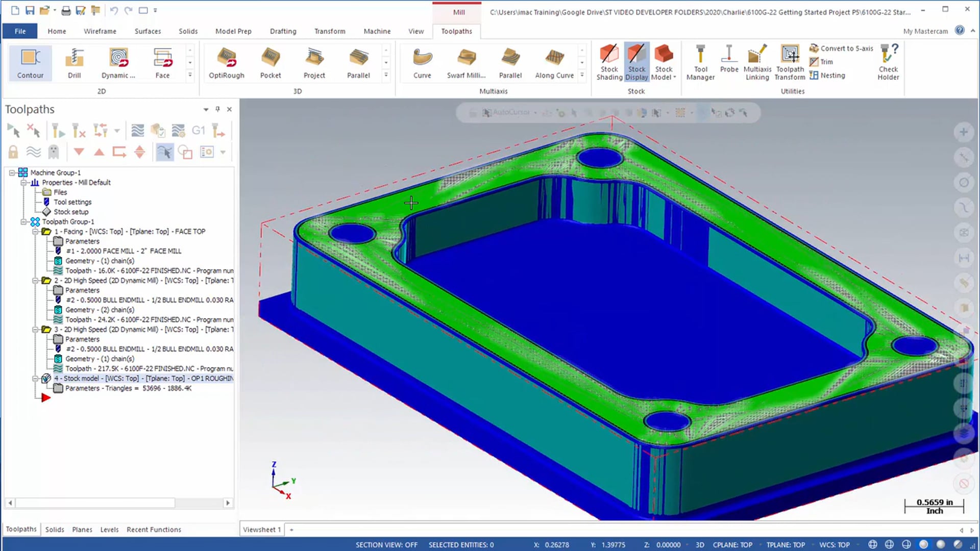This screenshot has height=551, width=980.
Task: Collapse Toolpath Group-1 node
Action: coord(23,221)
